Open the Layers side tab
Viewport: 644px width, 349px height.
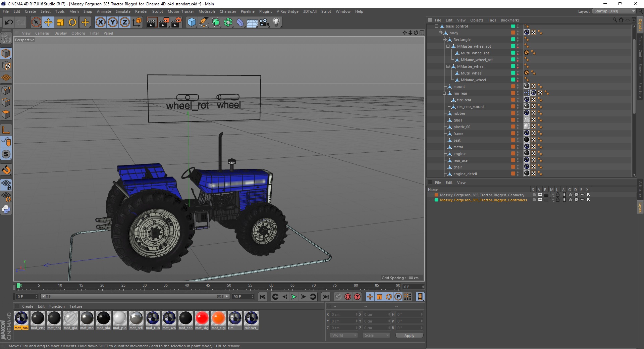(640, 207)
